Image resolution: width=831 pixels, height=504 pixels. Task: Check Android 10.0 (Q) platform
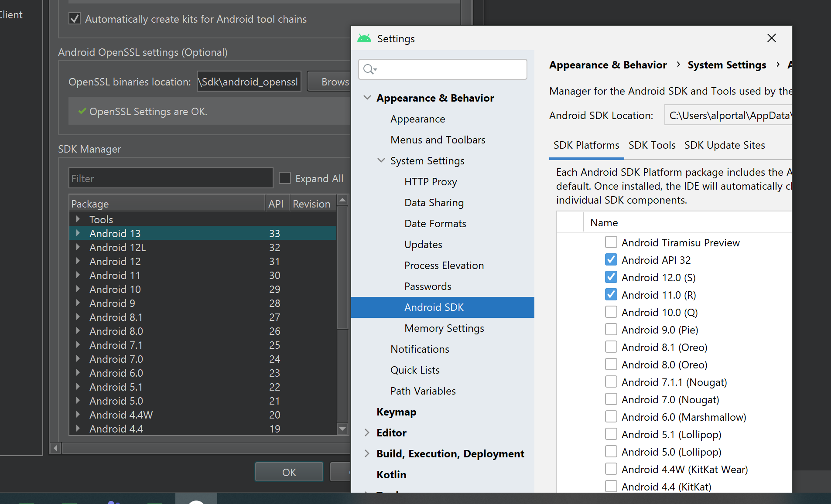click(x=611, y=312)
